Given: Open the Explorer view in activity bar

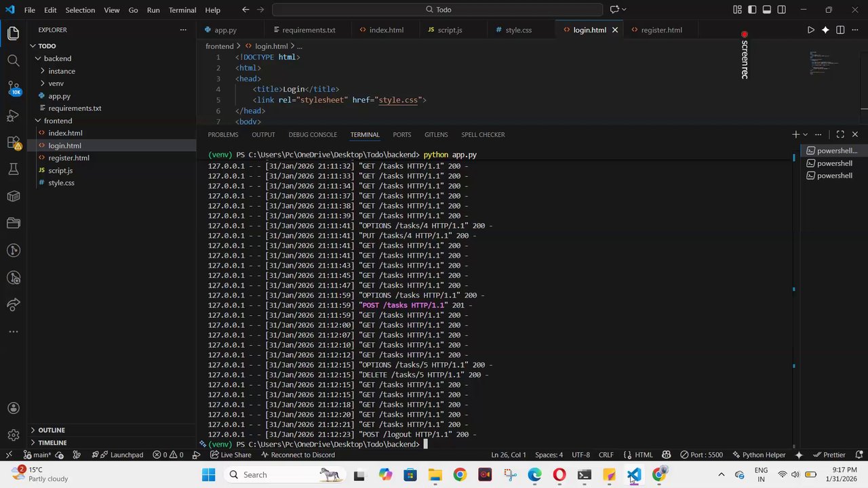Looking at the screenshot, I should 13,33.
